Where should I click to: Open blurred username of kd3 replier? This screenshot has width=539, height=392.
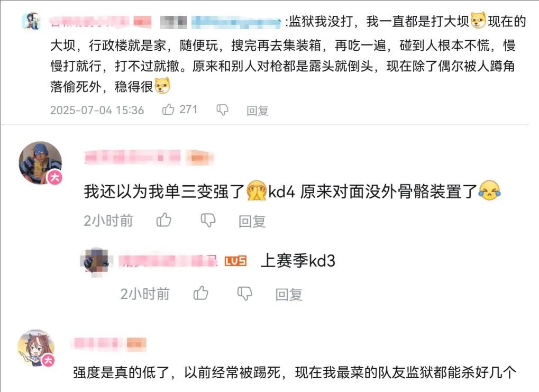click(x=168, y=261)
